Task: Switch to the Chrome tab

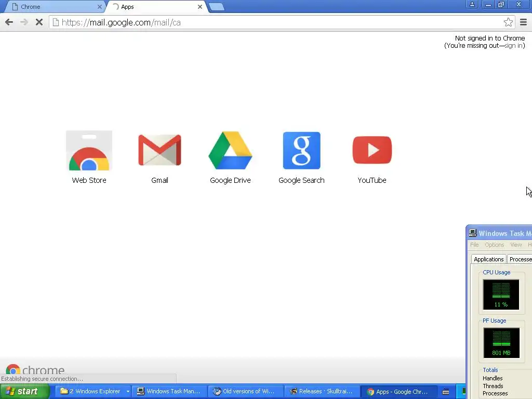Action: [54, 7]
